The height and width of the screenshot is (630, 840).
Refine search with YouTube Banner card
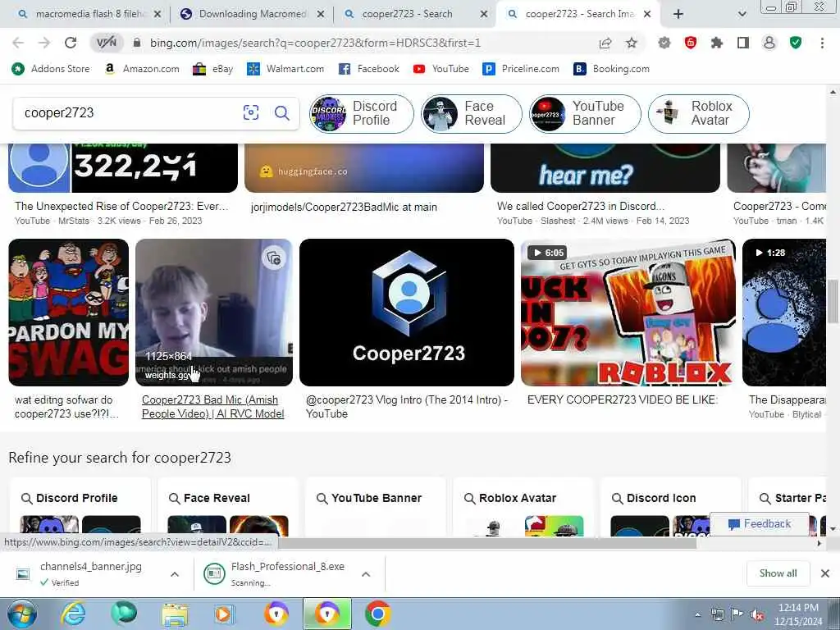pyautogui.click(x=376, y=507)
